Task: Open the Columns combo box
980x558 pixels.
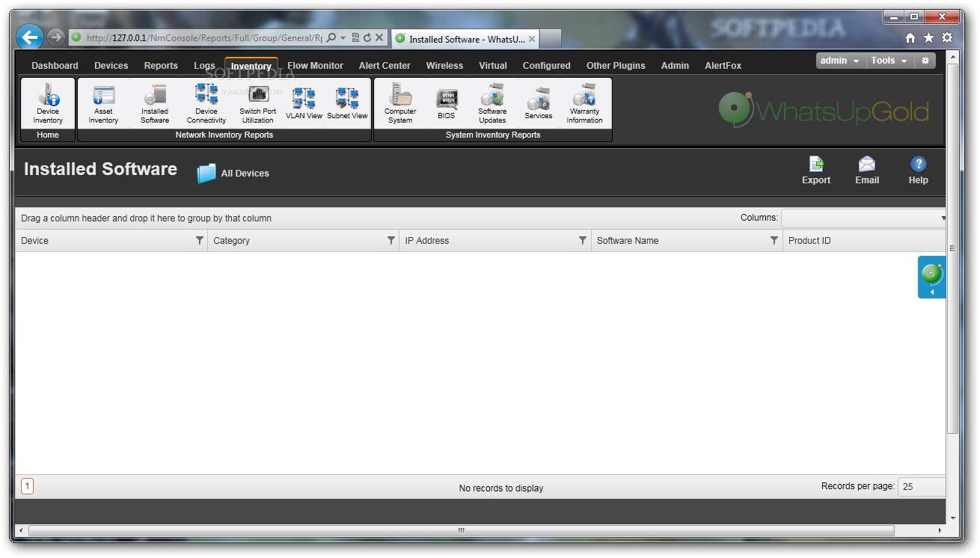Action: 865,218
